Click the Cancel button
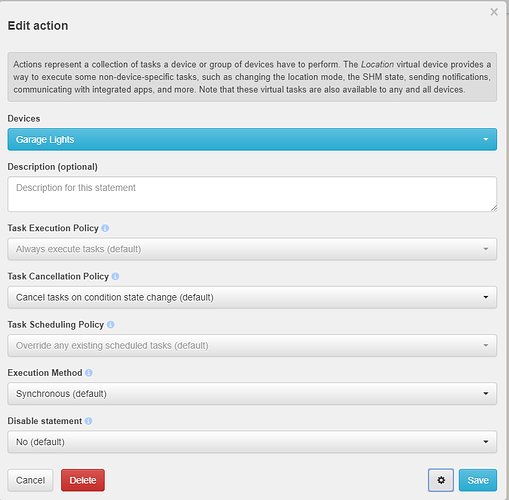This screenshot has width=509, height=500. tap(30, 480)
